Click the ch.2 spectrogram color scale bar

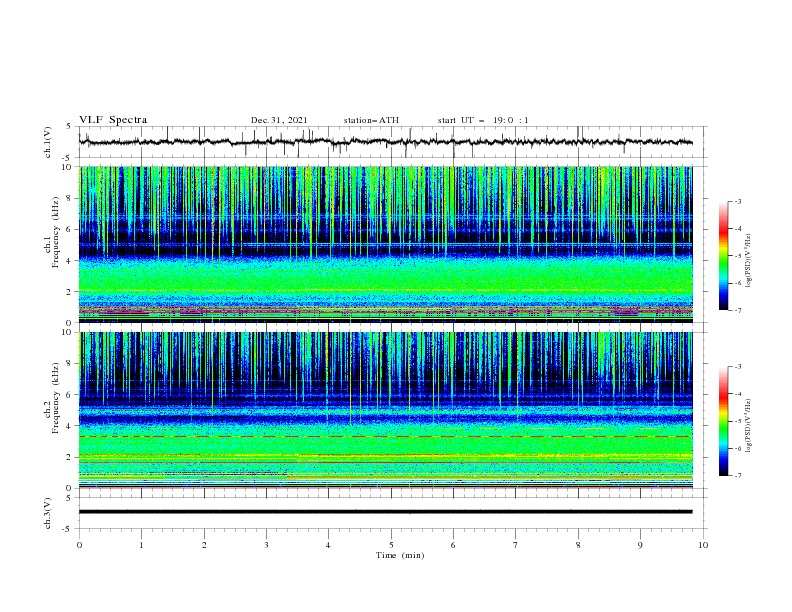(723, 421)
